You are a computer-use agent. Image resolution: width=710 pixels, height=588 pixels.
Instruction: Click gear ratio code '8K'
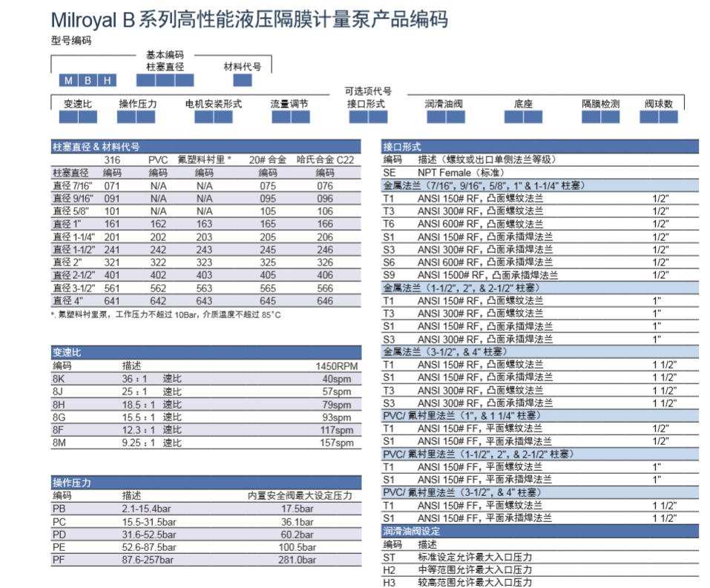59,379
